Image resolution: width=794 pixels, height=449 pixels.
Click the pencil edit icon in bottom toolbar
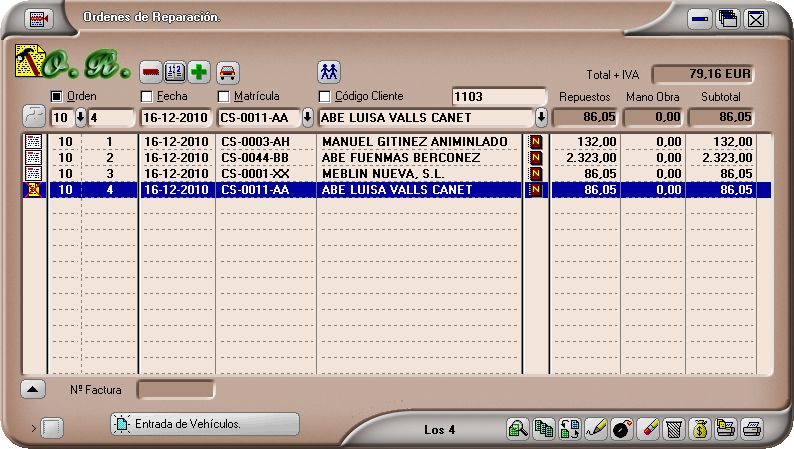[596, 429]
